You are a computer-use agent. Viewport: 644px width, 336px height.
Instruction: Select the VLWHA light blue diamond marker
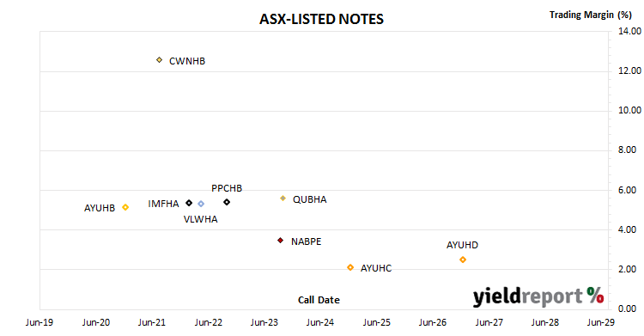pos(201,204)
